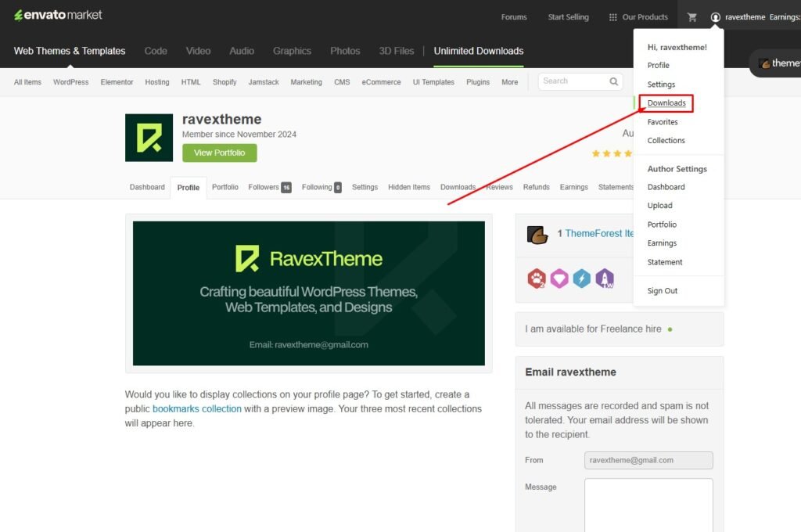Image resolution: width=801 pixels, height=532 pixels.
Task: Choose Sign Out in the account menu
Action: [662, 291]
